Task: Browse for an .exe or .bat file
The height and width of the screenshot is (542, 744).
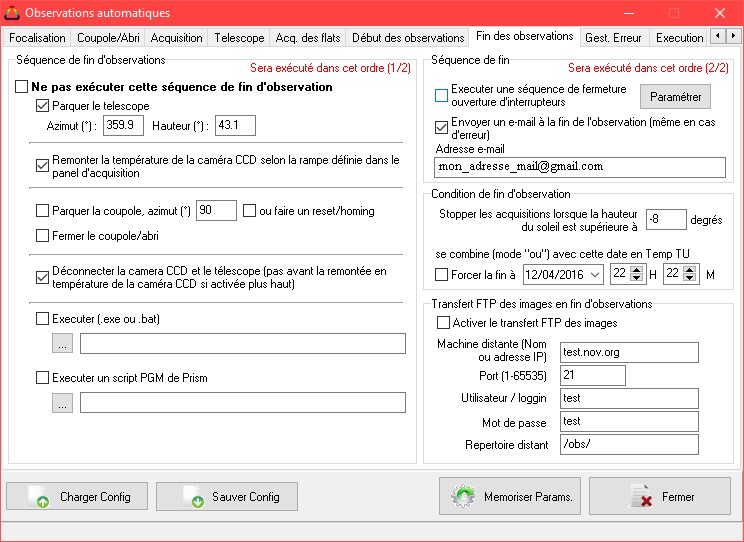Action: (63, 344)
